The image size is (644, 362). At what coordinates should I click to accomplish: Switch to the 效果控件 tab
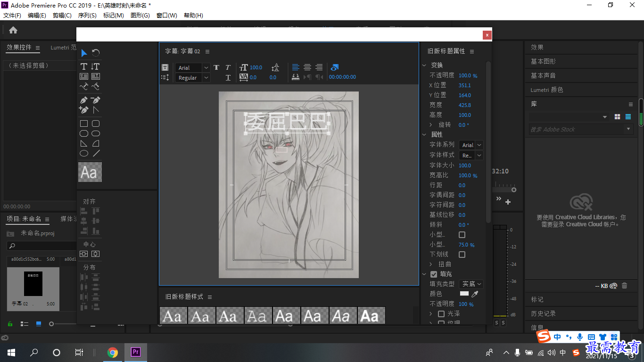click(x=19, y=48)
